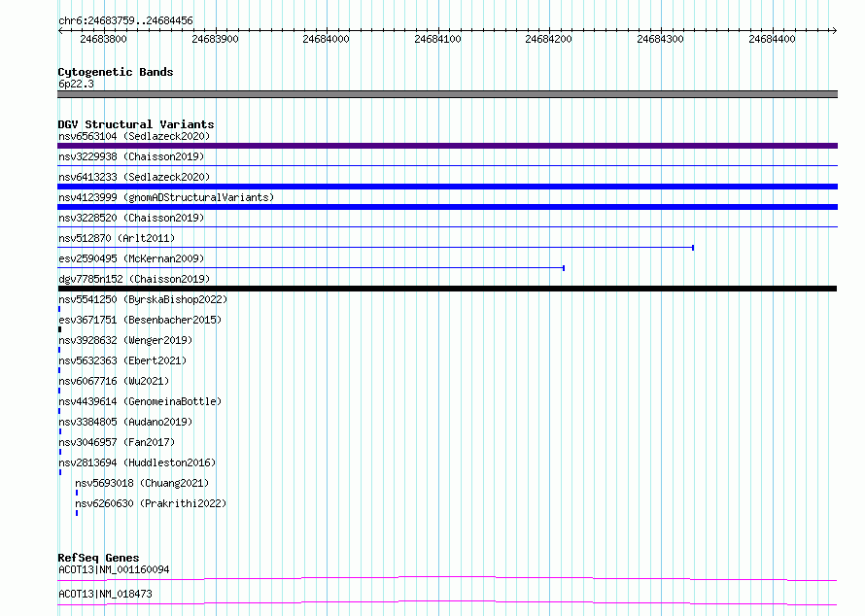The image size is (865, 616).
Task: Click ruler position 24684100
Action: click(x=437, y=39)
